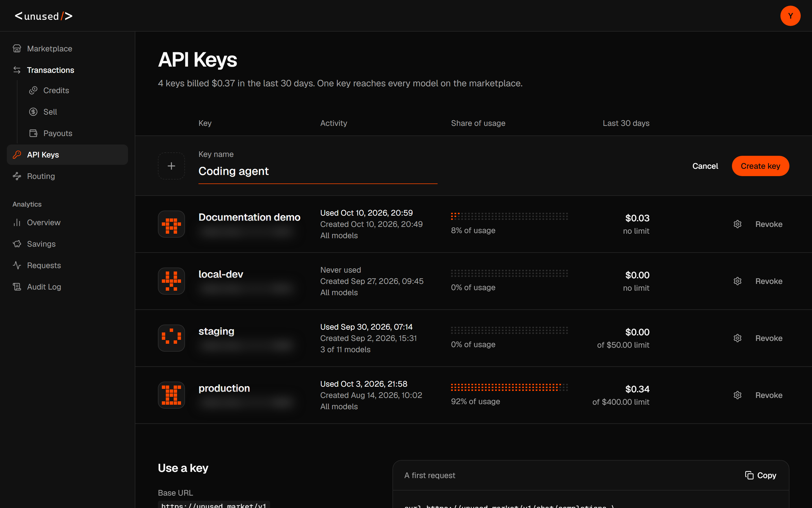The image size is (812, 508).
Task: Cancel creating the new key
Action: pos(705,166)
